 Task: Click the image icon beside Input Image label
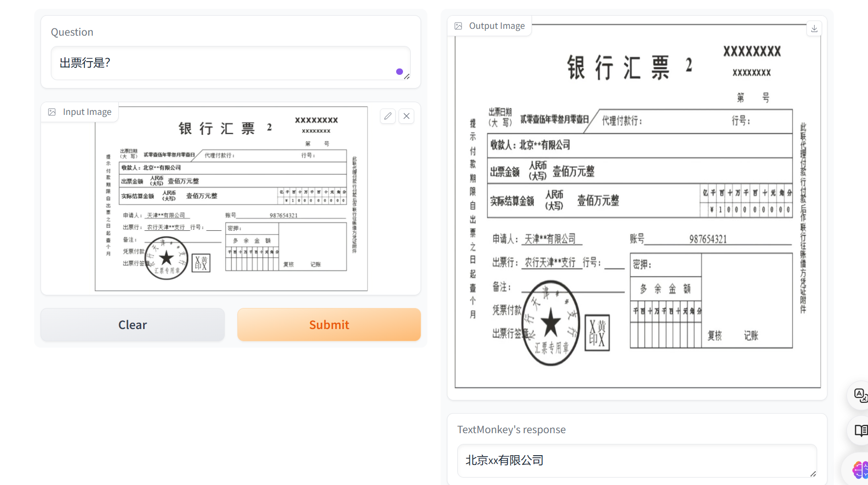(52, 112)
